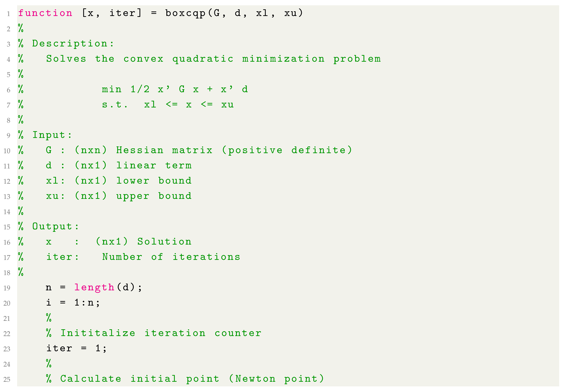Click the word "Hessian" in the comments
The image size is (564, 392).
[140, 150]
